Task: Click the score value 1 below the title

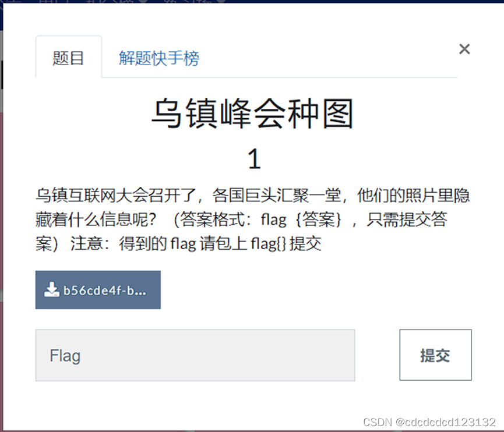Action: coord(254,159)
